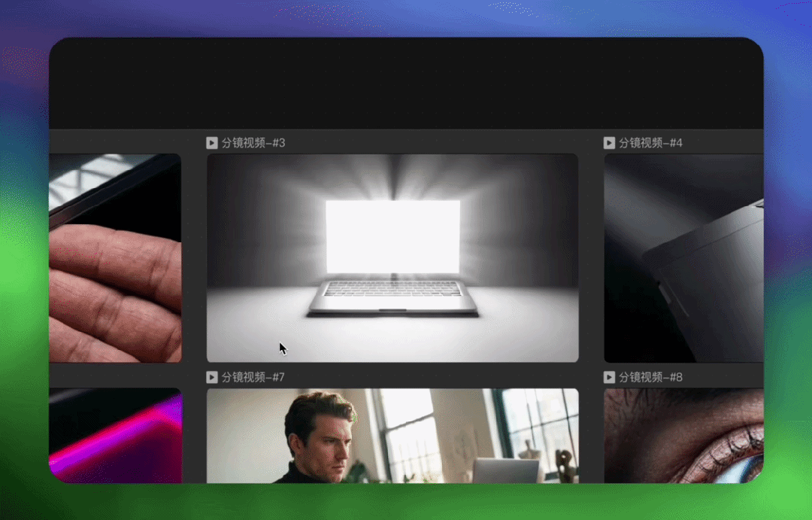Select the 分镜视频-#8 title text

click(x=651, y=377)
